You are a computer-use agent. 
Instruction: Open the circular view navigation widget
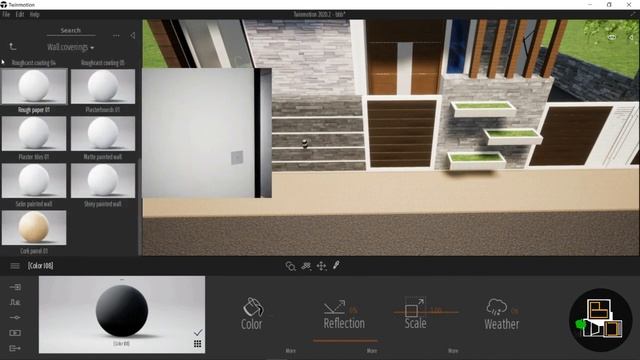tap(600, 320)
